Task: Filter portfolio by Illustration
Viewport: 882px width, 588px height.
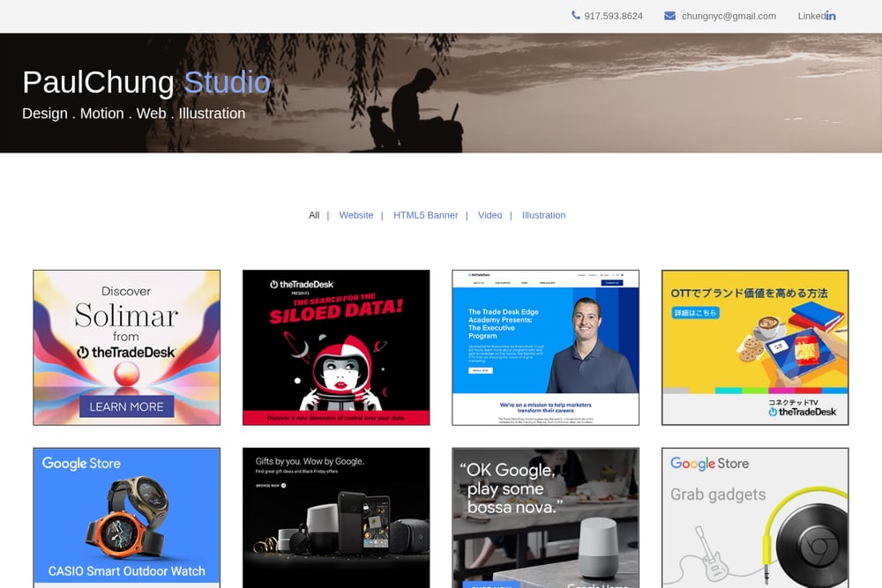Action: click(543, 215)
